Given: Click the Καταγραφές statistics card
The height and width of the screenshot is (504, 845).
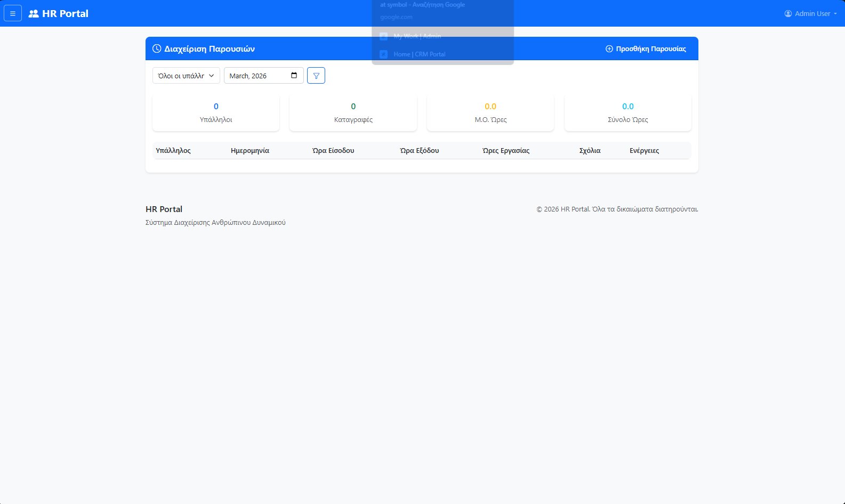Looking at the screenshot, I should (x=353, y=113).
